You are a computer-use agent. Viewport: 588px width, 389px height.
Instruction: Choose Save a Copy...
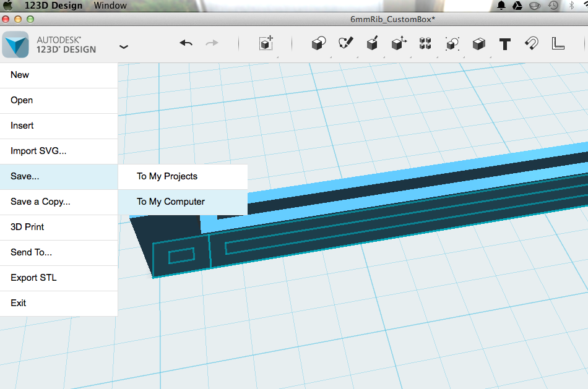pos(59,202)
